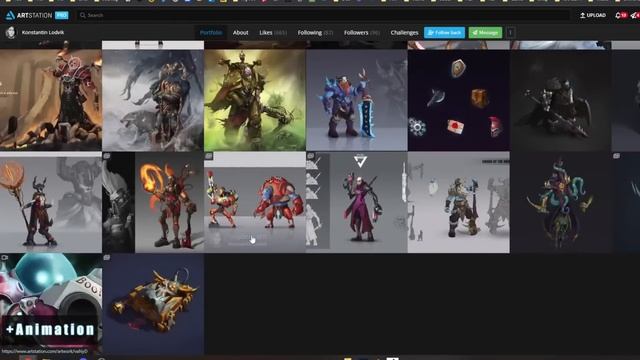Open the teal tentacled dark creature artwork
The height and width of the screenshot is (360, 640).
[560, 202]
